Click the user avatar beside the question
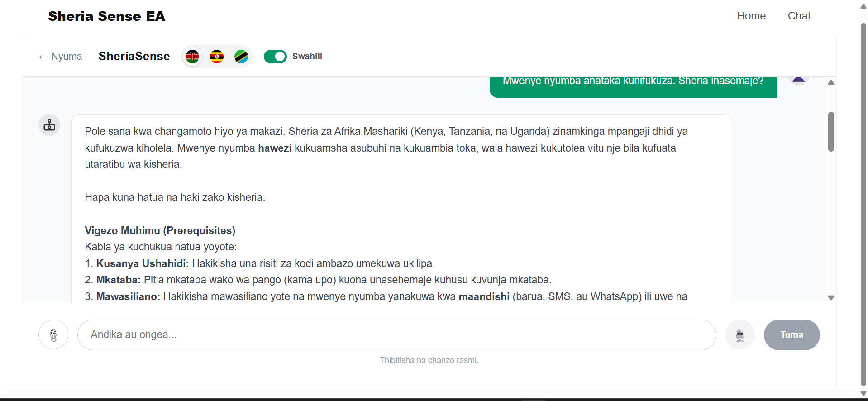This screenshot has height=401, width=868. pyautogui.click(x=799, y=81)
